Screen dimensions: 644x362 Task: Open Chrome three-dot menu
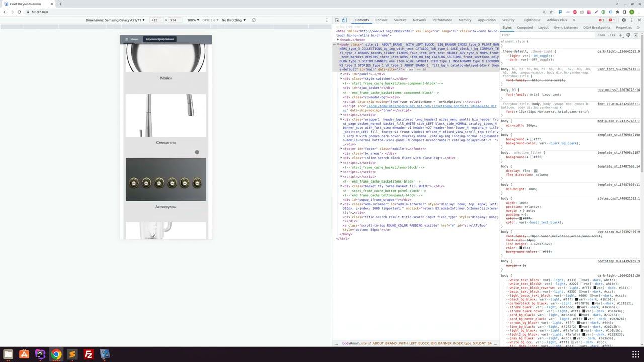(x=639, y=12)
